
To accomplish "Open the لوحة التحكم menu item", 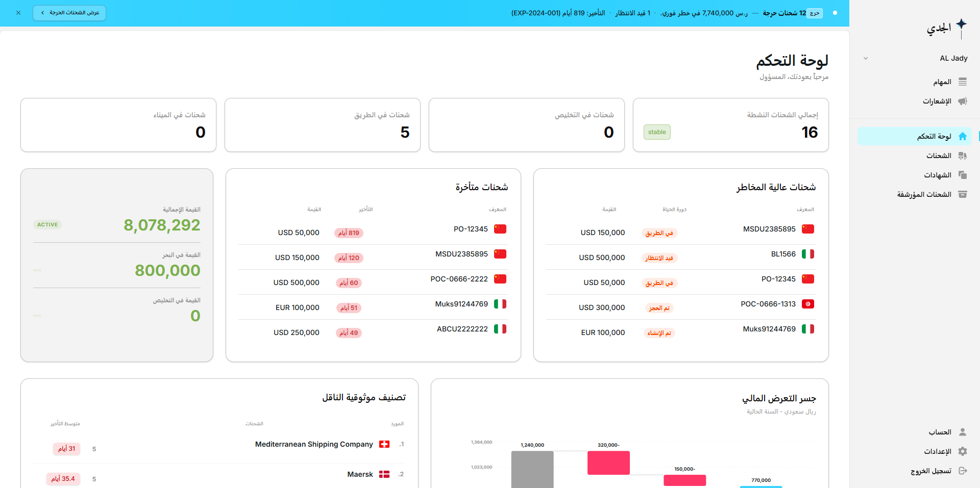I will pyautogui.click(x=914, y=136).
